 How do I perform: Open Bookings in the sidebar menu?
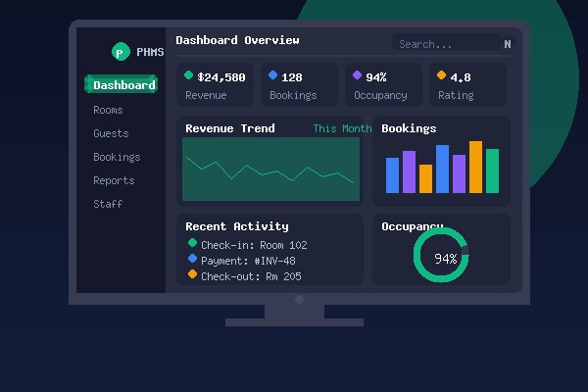coord(117,157)
